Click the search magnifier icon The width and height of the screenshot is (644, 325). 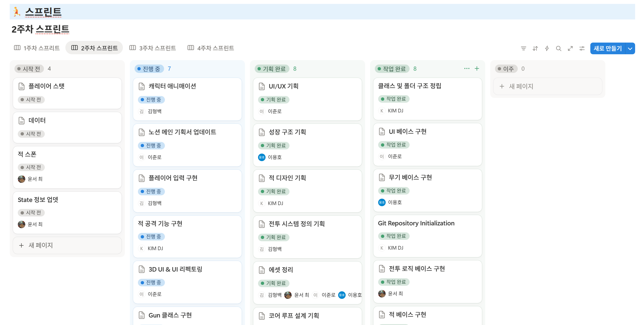558,48
